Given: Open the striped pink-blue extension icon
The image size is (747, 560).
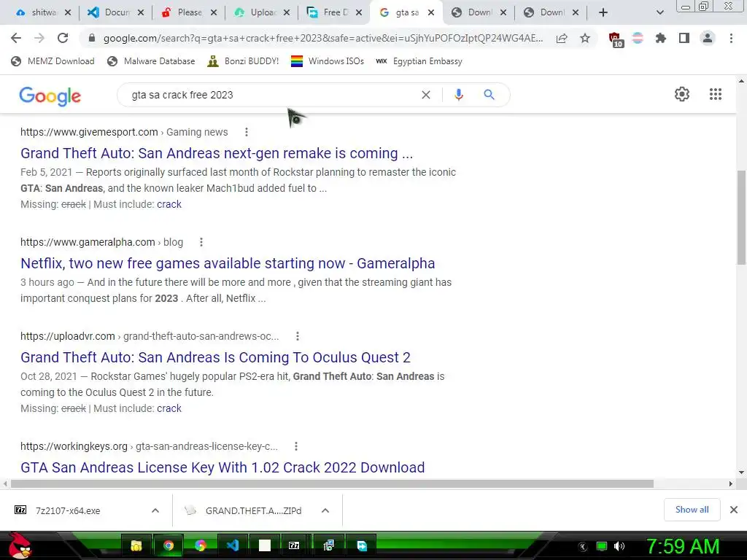Looking at the screenshot, I should [638, 38].
